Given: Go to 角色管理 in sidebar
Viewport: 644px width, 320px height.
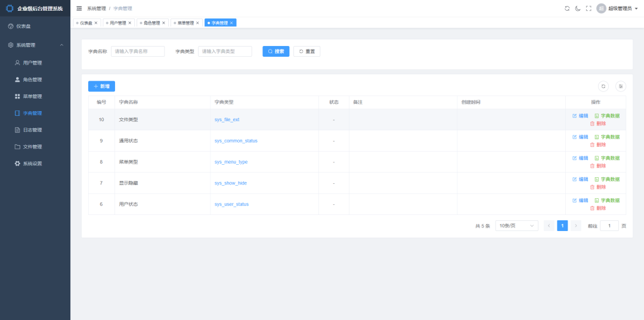Looking at the screenshot, I should [x=35, y=80].
